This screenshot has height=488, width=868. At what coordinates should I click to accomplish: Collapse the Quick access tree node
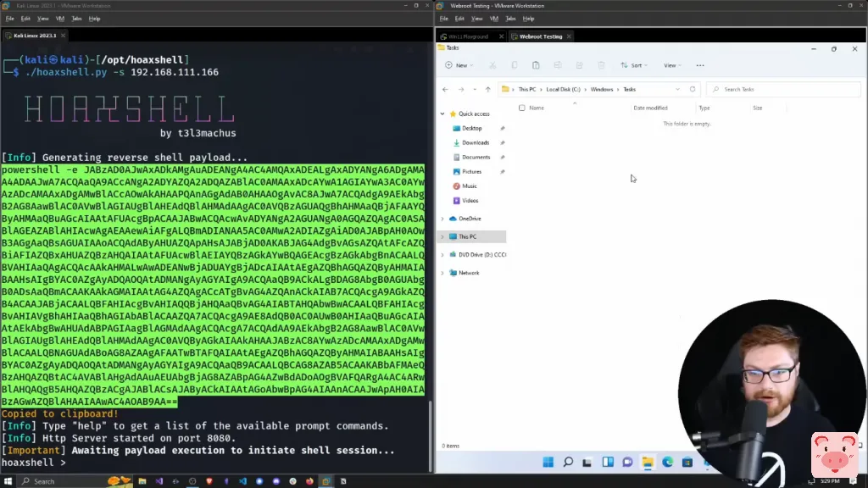(x=442, y=114)
